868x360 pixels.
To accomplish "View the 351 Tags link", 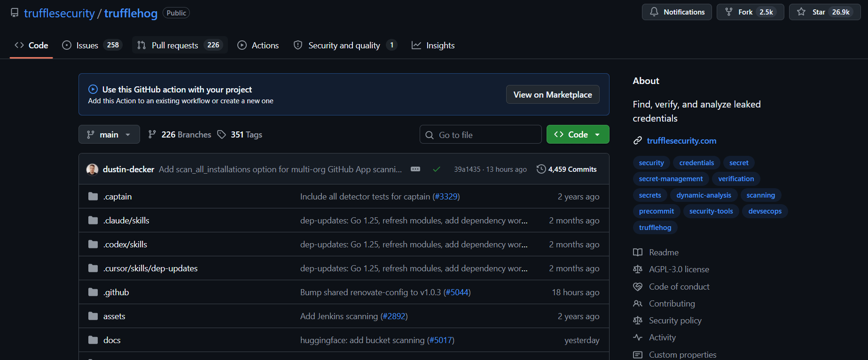I will point(240,135).
